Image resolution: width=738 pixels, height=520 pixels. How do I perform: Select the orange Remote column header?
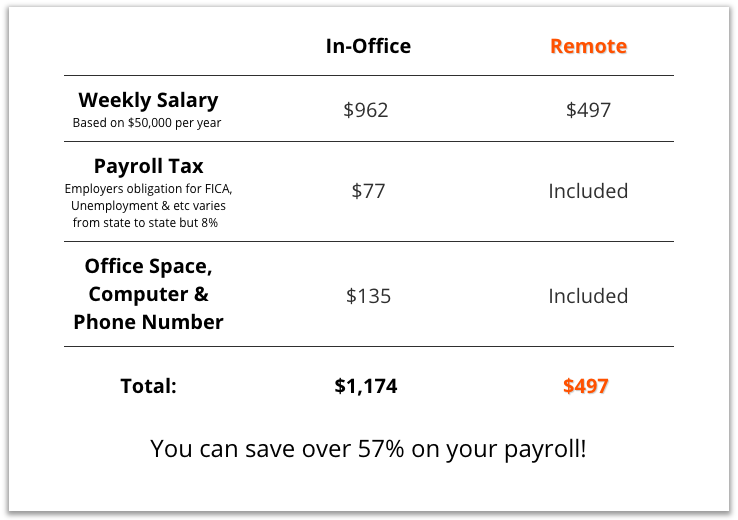point(588,46)
